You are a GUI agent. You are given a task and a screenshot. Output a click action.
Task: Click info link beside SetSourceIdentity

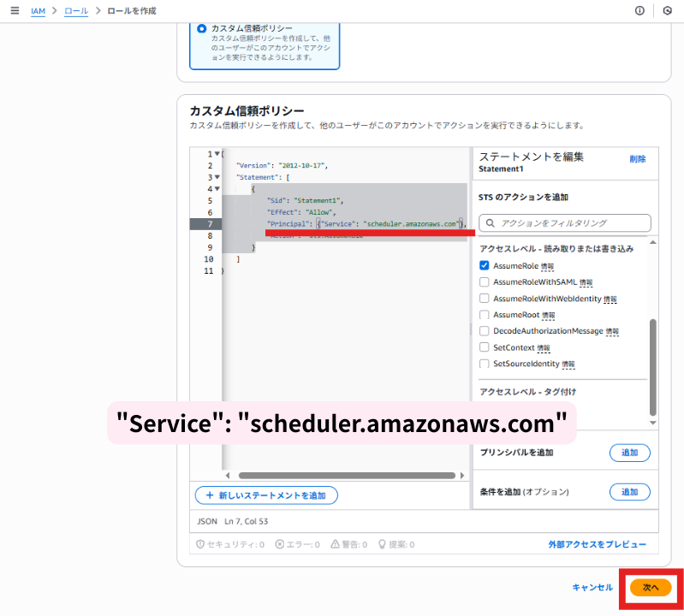568,364
